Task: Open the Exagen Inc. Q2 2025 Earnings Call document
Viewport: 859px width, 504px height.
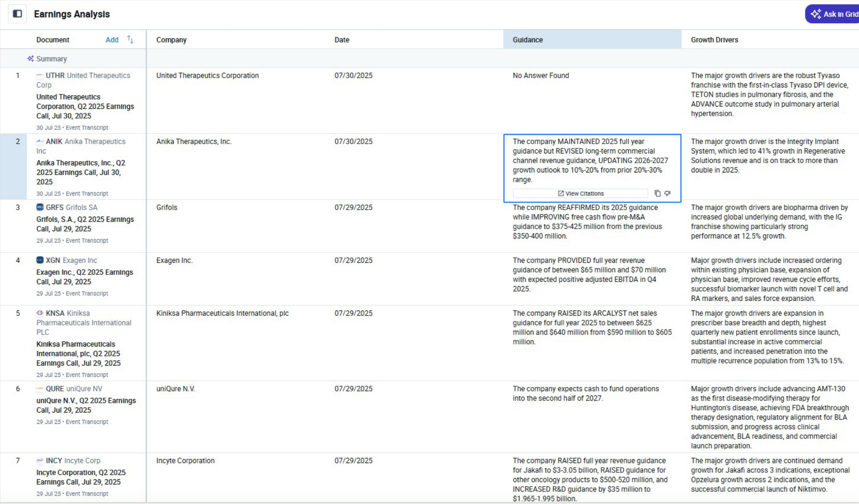Action: (x=85, y=277)
